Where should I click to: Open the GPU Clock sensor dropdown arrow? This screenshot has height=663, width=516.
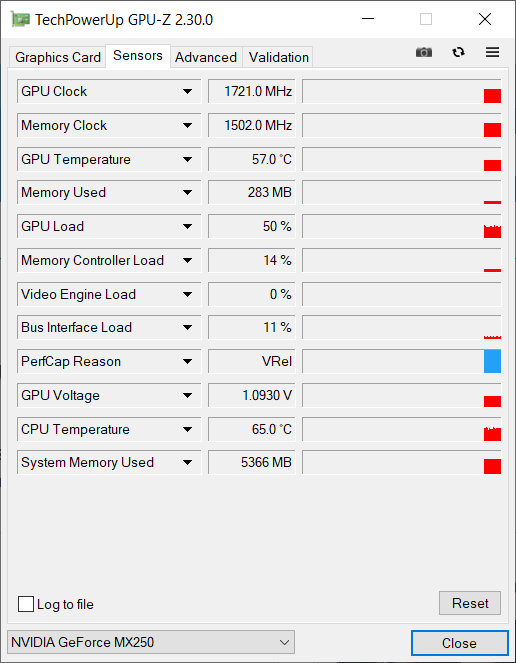coord(187,91)
